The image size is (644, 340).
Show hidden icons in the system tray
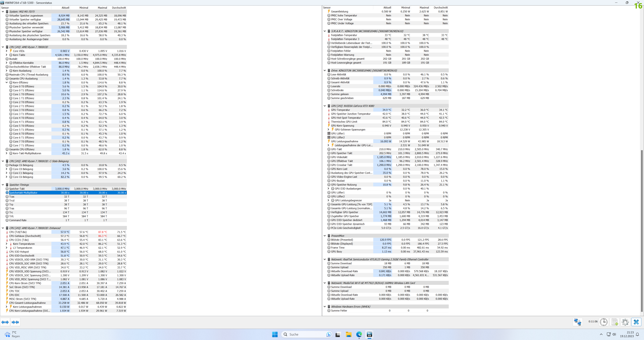click(601, 334)
